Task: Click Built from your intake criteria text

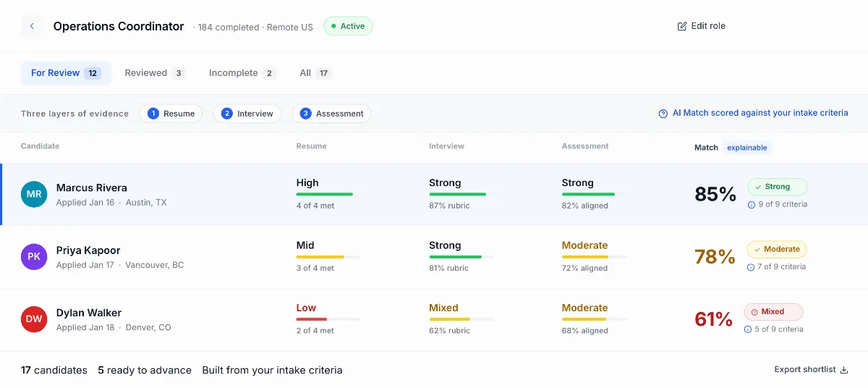Action: (x=272, y=370)
